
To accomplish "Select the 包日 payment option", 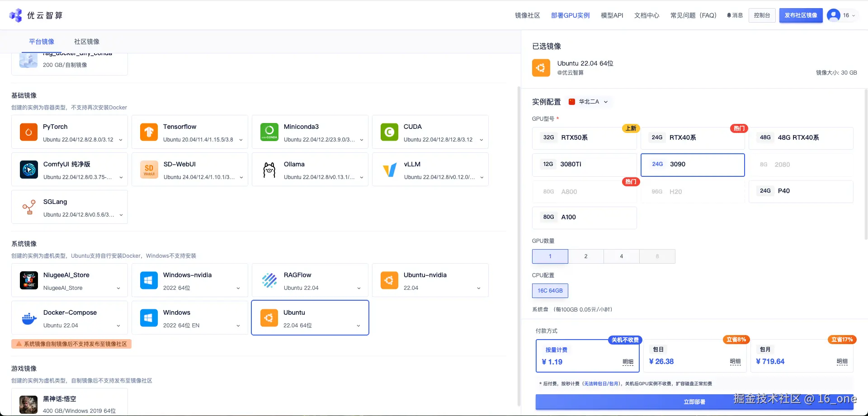I will (694, 356).
